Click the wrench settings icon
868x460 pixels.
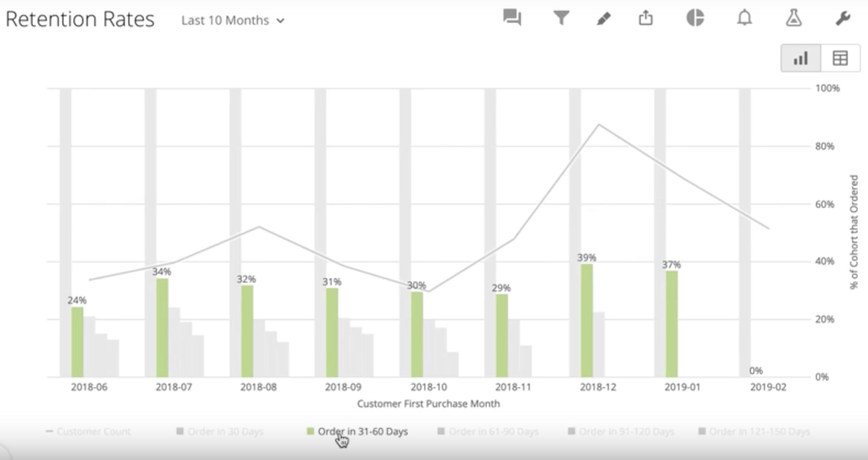point(843,18)
